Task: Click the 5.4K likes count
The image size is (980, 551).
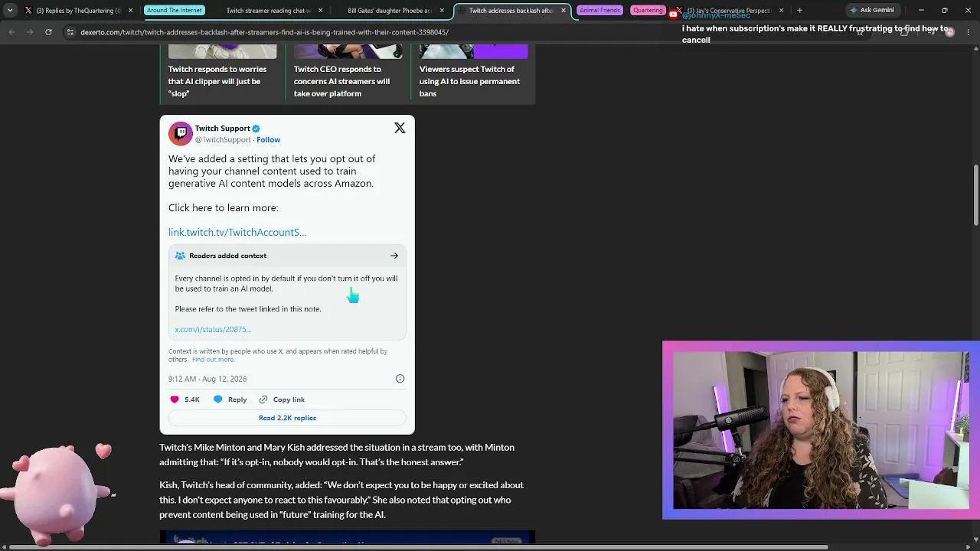Action: pos(192,399)
